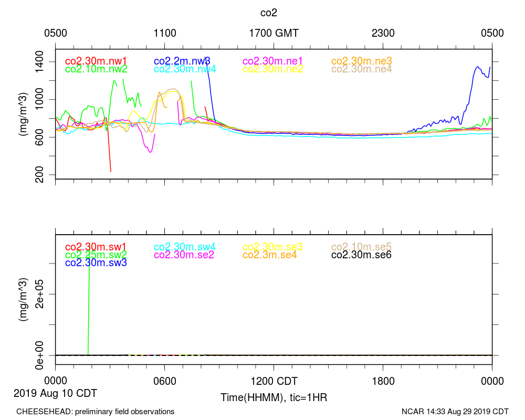Image resolution: width=525 pixels, height=420 pixels.
Task: Select legend label co2.30m.sw4
Action: tap(184, 247)
